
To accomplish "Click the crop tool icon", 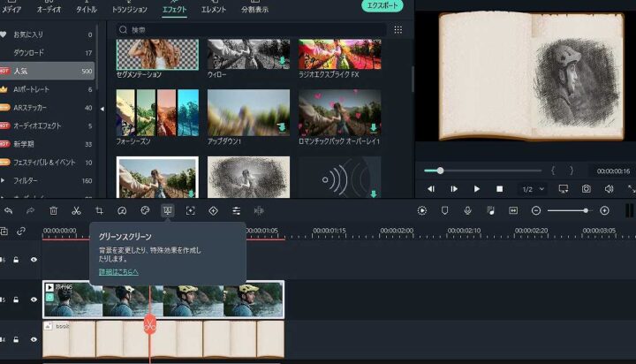I will coord(99,210).
